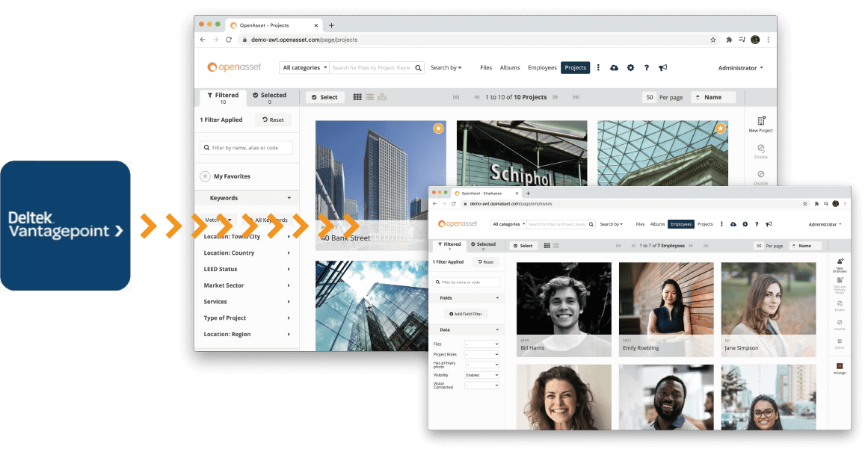Viewport: 868px width, 452px height.
Task: Click search magnifier in Projects window
Action: [x=419, y=67]
